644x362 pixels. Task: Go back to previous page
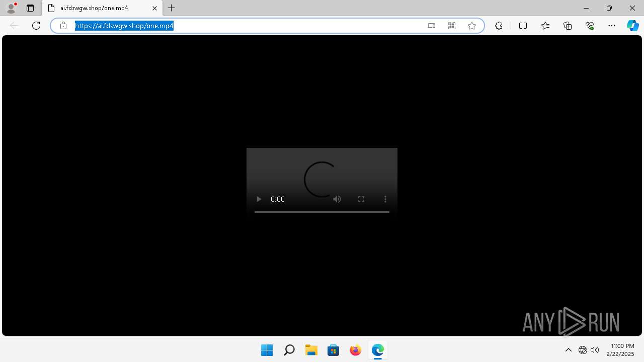click(14, 26)
